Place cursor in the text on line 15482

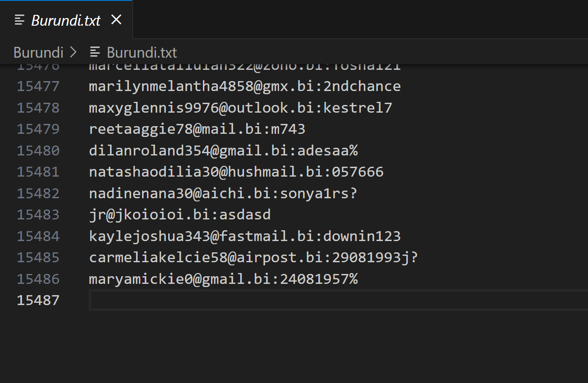click(223, 193)
